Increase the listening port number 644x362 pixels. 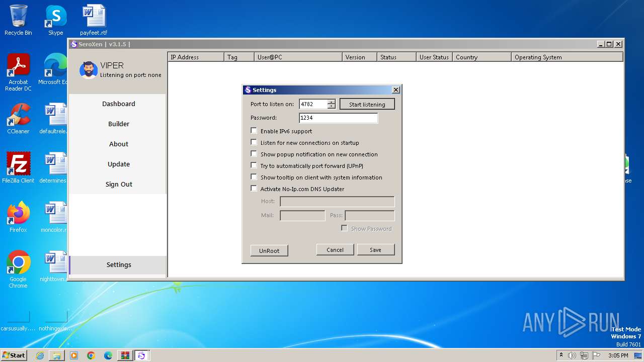[331, 102]
